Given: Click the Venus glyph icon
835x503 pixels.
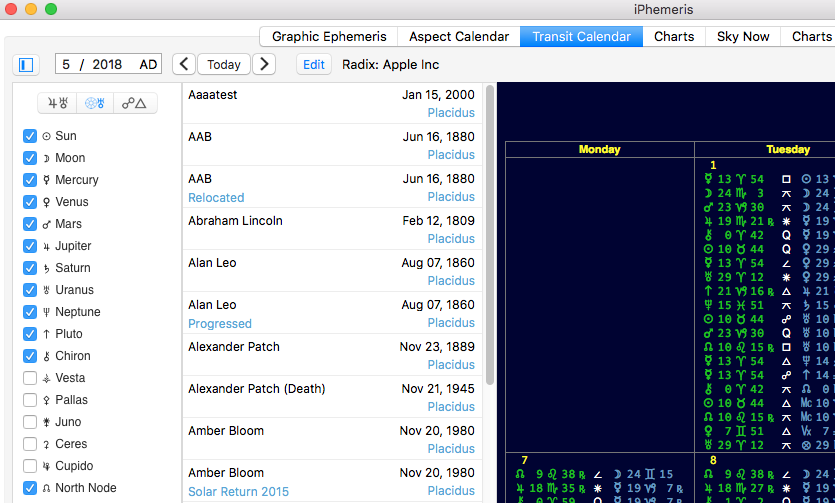Looking at the screenshot, I should (46, 202).
